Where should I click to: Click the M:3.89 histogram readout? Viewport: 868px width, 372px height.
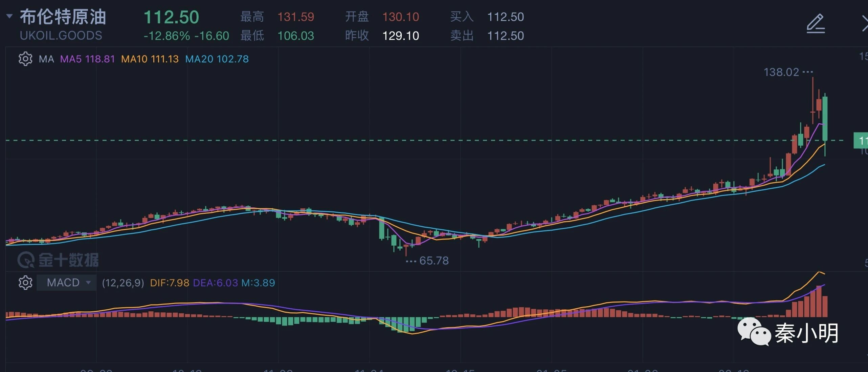tap(258, 283)
